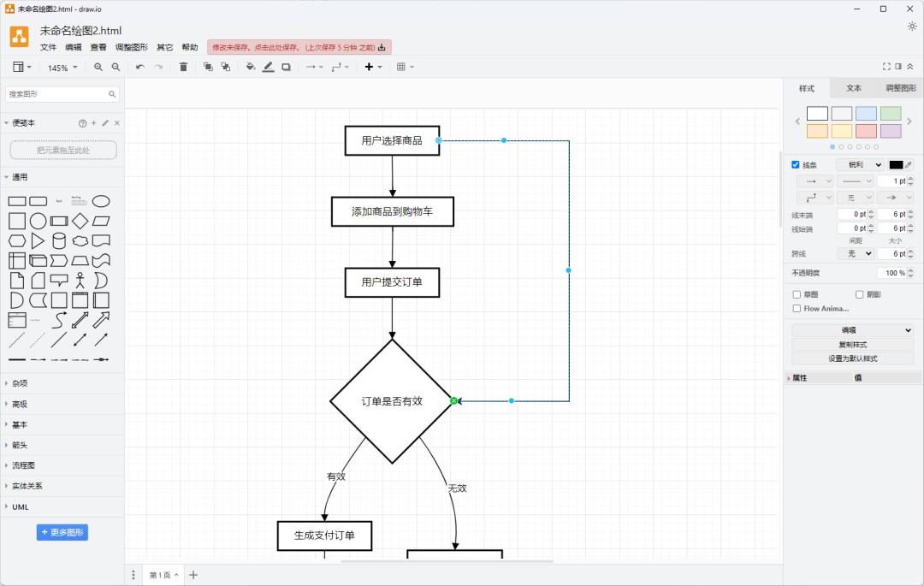
Task: Click the delete trash icon
Action: point(183,67)
